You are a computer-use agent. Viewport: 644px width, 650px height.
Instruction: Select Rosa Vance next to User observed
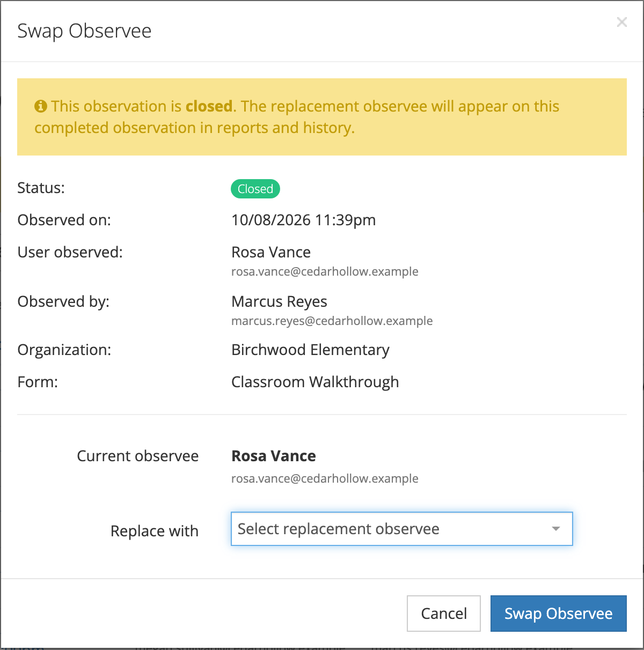point(271,252)
